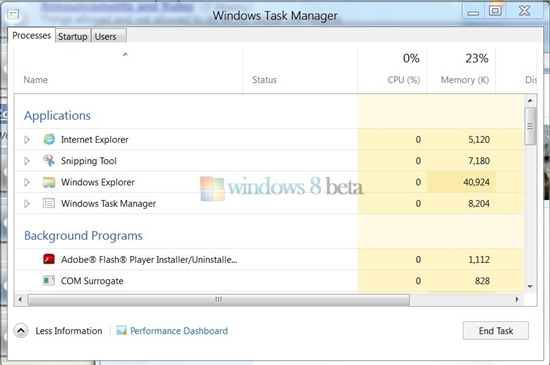Click memory value 828
The image size is (550, 365).
pyautogui.click(x=482, y=281)
